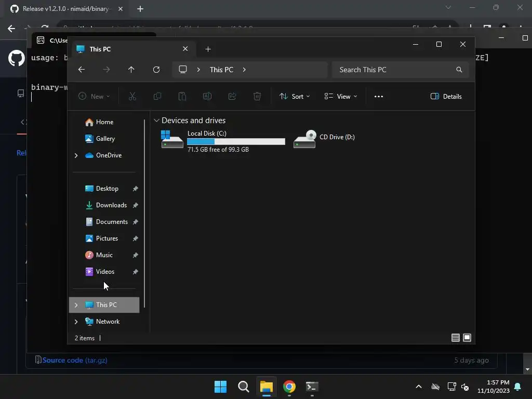Click the GitHub logo in Chrome page
The width and height of the screenshot is (532, 399).
click(x=16, y=58)
